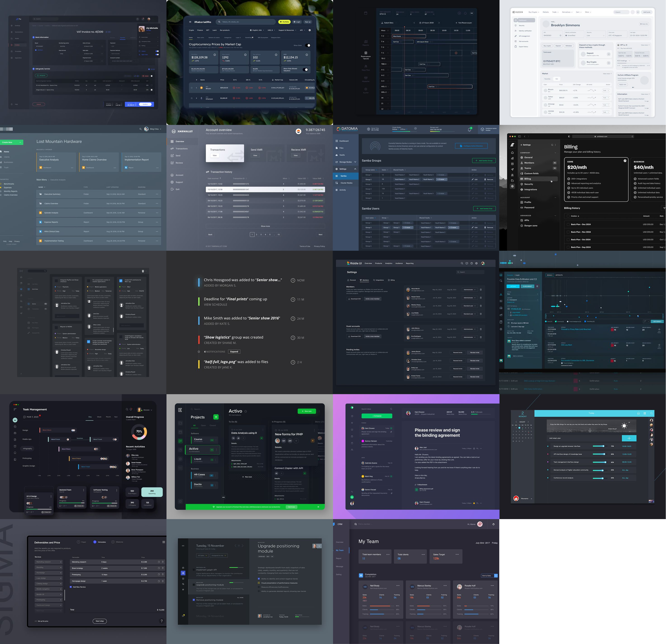The width and height of the screenshot is (666, 644).
Task: Click the magnifier icon in Search inbox
Action: pos(391,409)
